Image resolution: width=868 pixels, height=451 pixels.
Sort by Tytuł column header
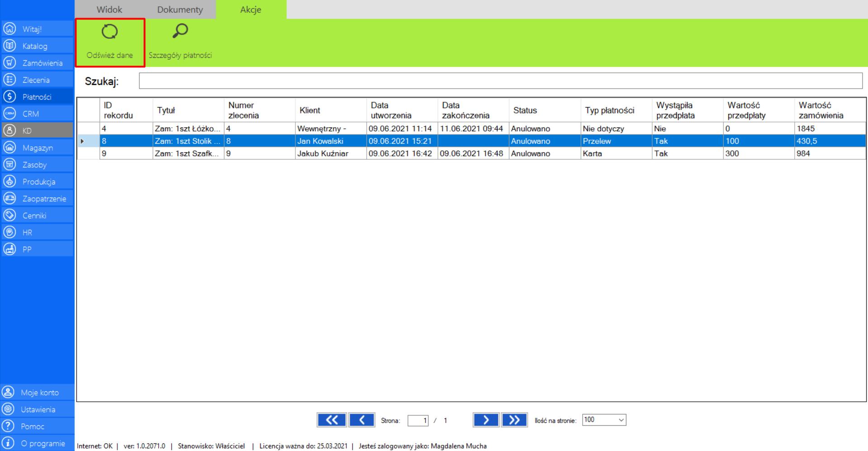[x=189, y=110]
